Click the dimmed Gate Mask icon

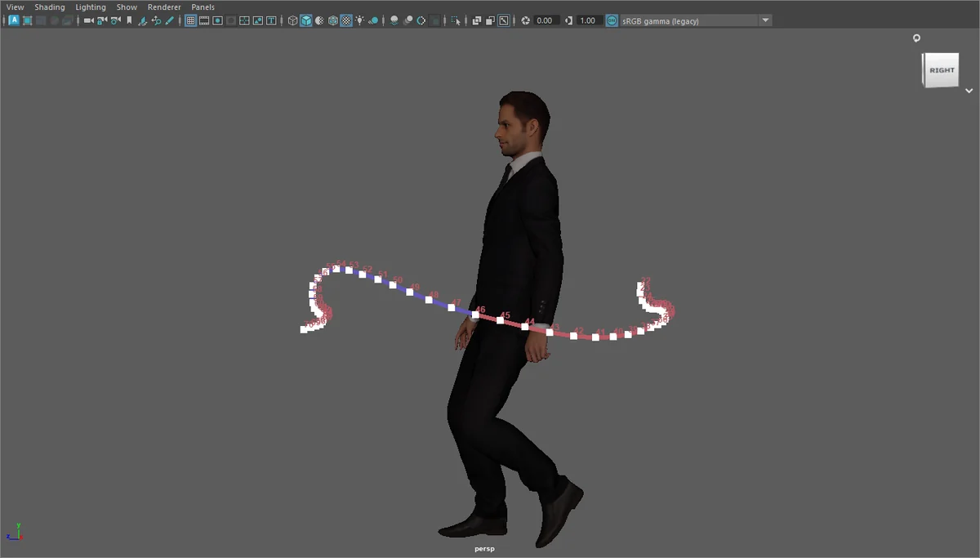(231, 20)
